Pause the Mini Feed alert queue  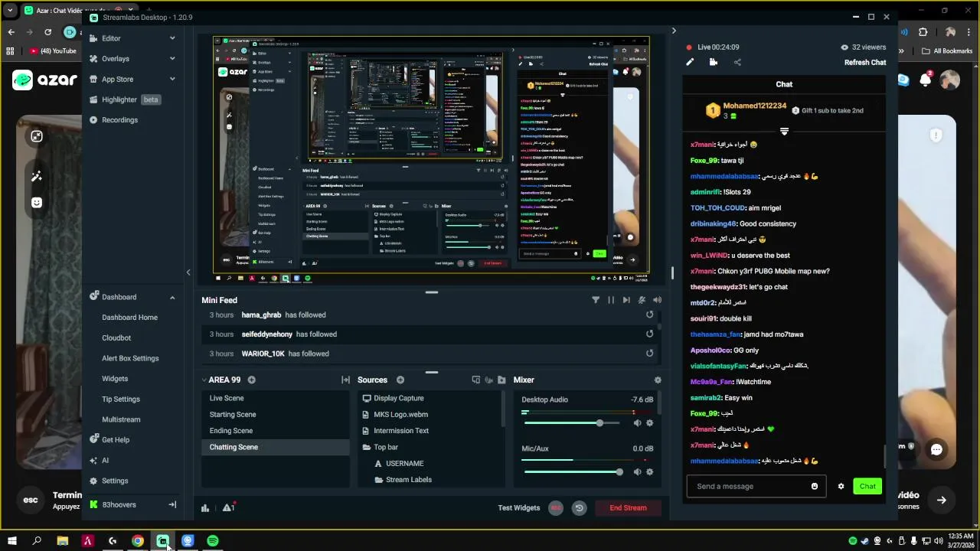pyautogui.click(x=611, y=300)
